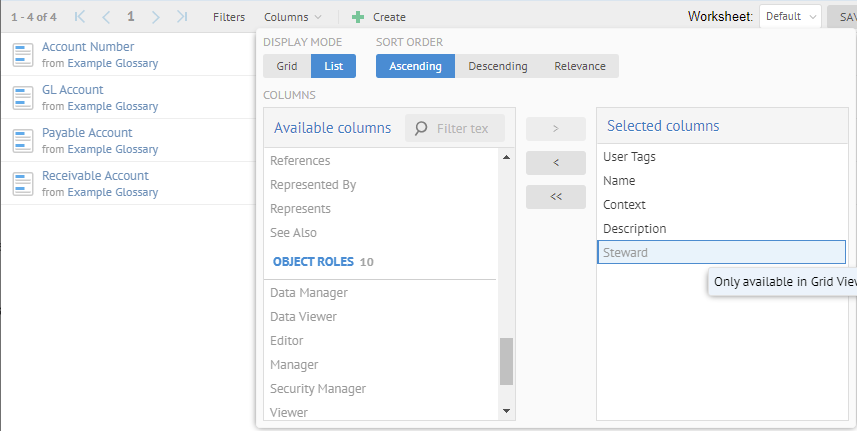
Task: Click the Receivable Account term icon
Action: tap(23, 184)
